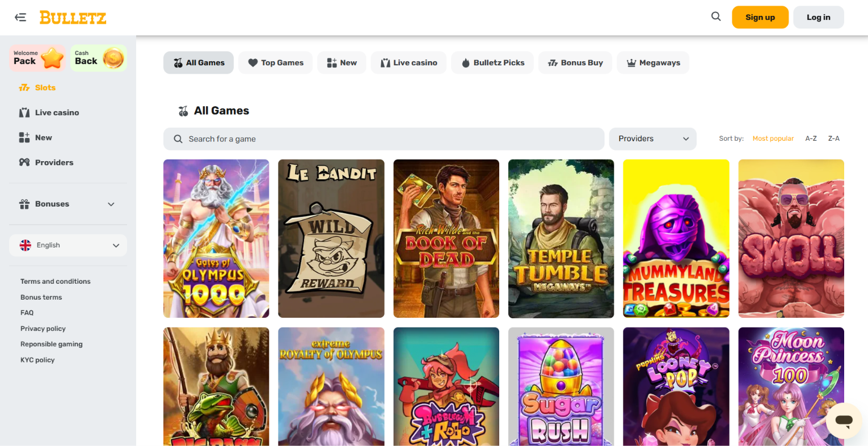Open the Bonus Buy tab
The image size is (868, 446).
coord(575,62)
